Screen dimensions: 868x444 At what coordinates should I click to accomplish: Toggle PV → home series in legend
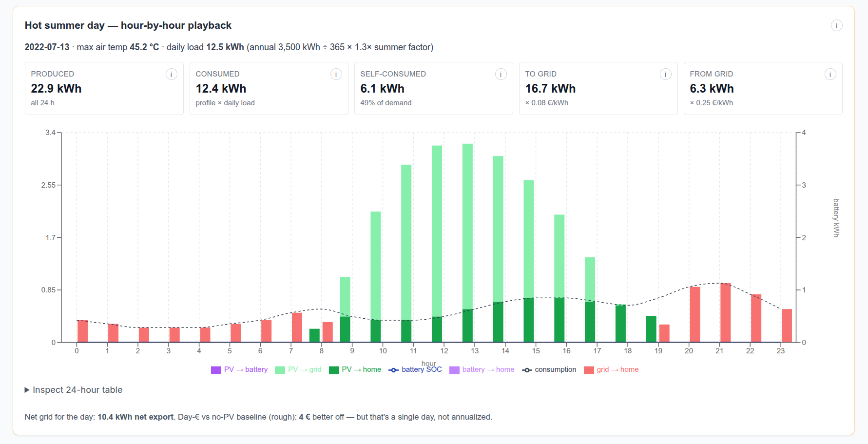coord(355,370)
